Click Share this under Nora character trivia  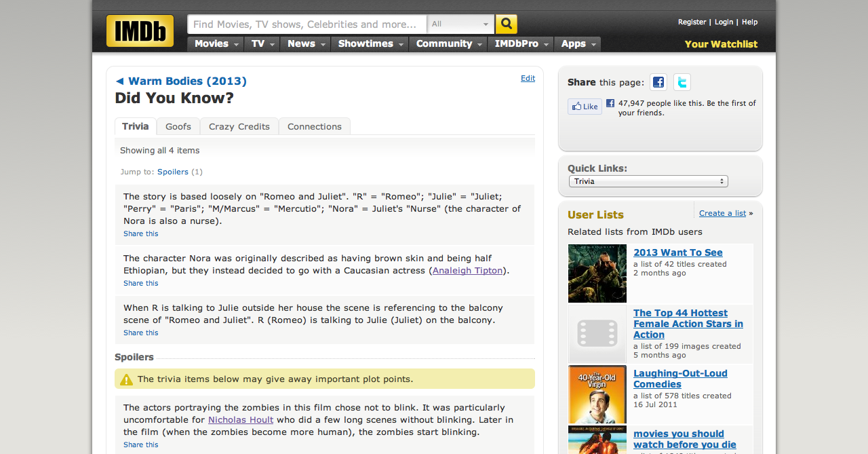pyautogui.click(x=141, y=283)
